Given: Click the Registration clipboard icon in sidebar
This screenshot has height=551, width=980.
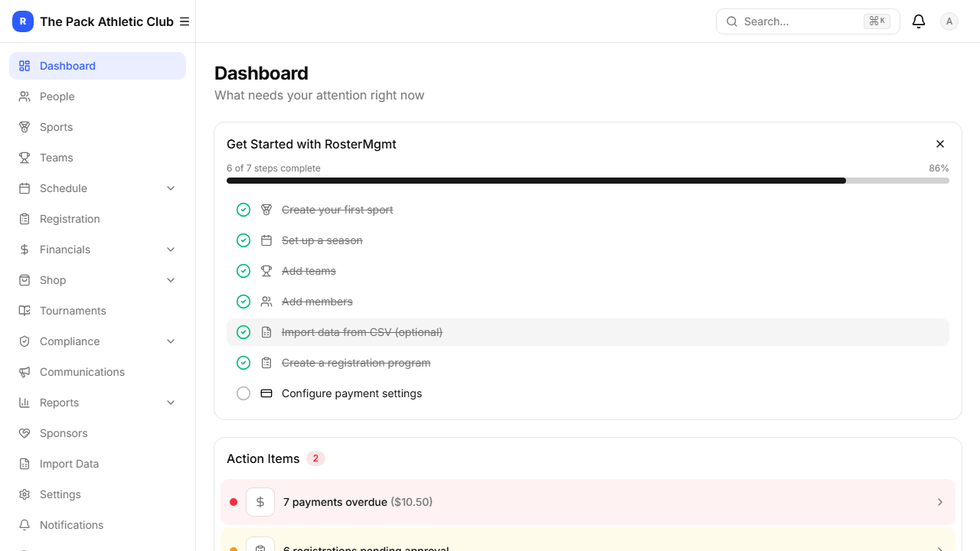Looking at the screenshot, I should 24,219.
